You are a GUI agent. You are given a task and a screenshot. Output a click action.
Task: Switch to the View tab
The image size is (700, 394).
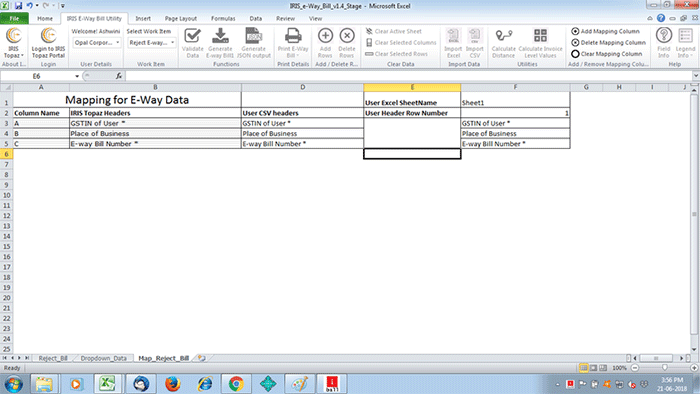[315, 18]
